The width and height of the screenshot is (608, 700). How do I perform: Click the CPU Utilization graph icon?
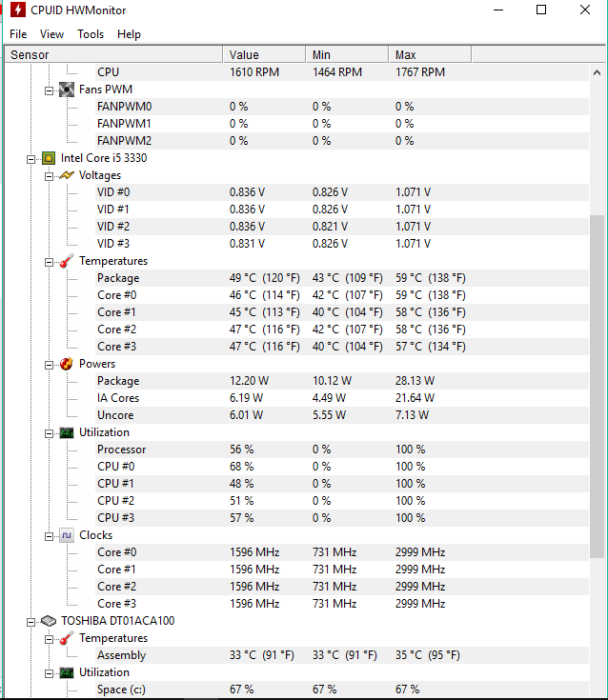pos(67,432)
